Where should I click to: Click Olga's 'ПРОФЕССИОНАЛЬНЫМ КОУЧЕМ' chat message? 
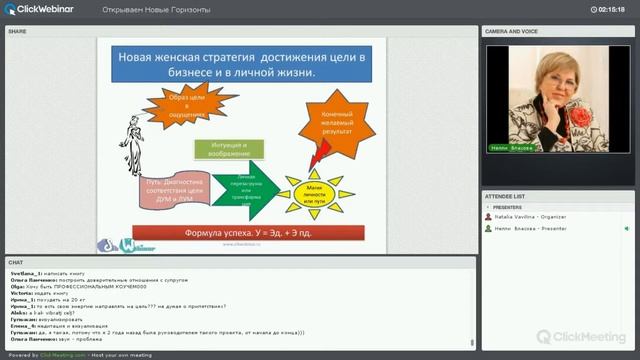coord(78,287)
